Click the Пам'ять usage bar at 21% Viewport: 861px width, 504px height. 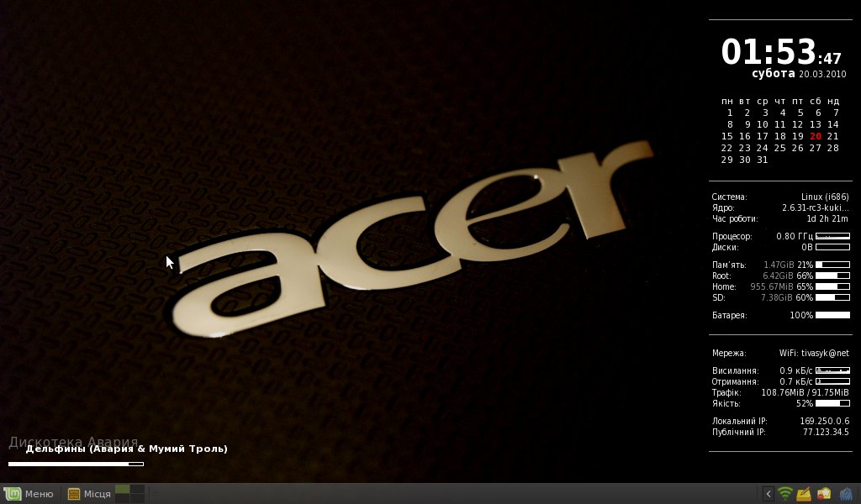pos(832,265)
